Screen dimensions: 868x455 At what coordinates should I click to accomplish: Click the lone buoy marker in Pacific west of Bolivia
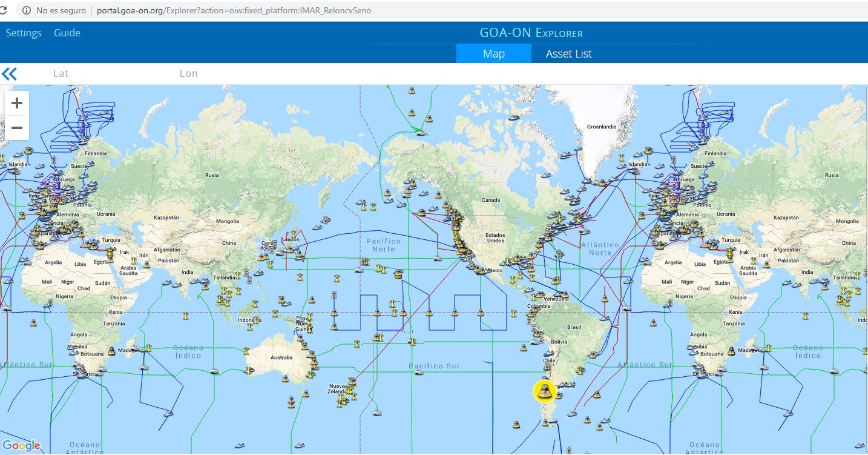(525, 347)
